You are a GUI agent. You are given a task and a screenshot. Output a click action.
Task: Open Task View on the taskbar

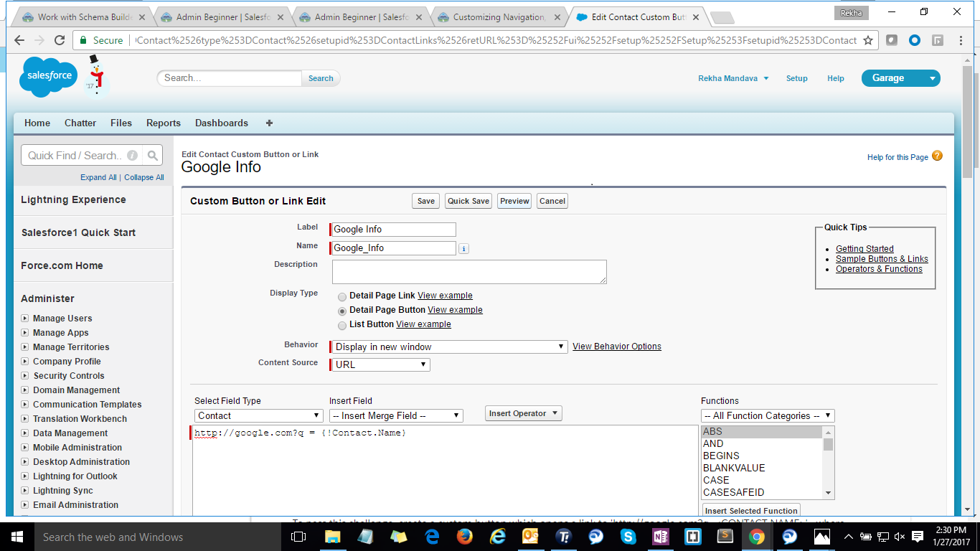pyautogui.click(x=298, y=537)
